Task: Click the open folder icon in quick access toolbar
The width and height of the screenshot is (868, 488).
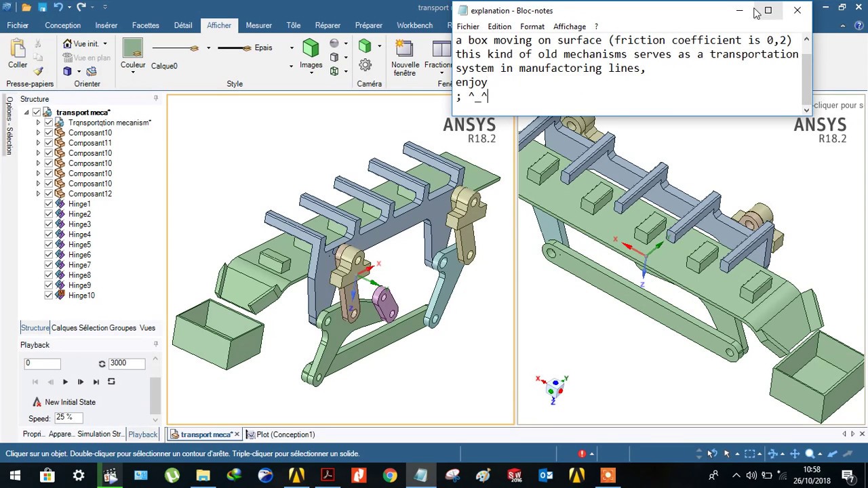Action: [26, 7]
